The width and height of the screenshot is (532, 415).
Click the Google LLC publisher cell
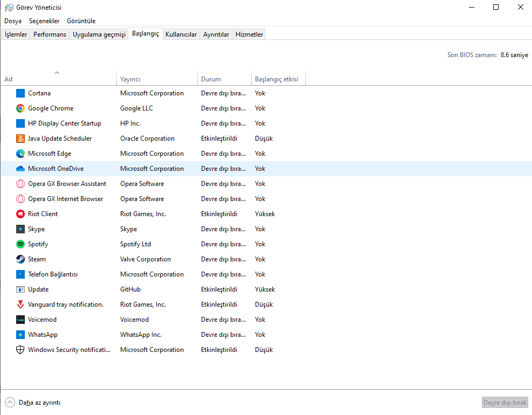[x=136, y=108]
